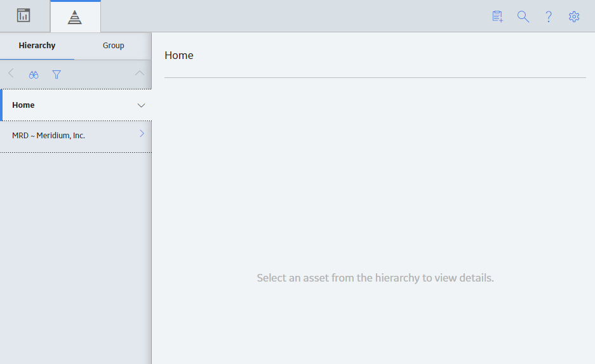Image resolution: width=595 pixels, height=364 pixels.
Task: Expand MRD ~ Meridium, Inc. with right chevron
Action: pos(142,133)
